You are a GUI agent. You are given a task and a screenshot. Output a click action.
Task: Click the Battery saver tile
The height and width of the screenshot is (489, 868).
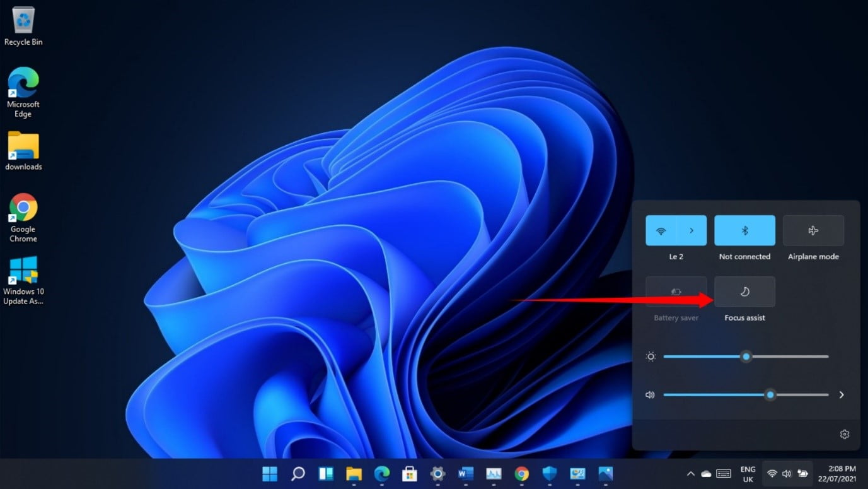pos(676,292)
